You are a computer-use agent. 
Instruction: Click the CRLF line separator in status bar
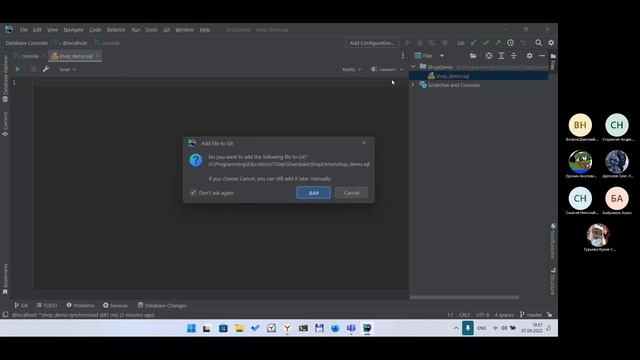point(464,315)
